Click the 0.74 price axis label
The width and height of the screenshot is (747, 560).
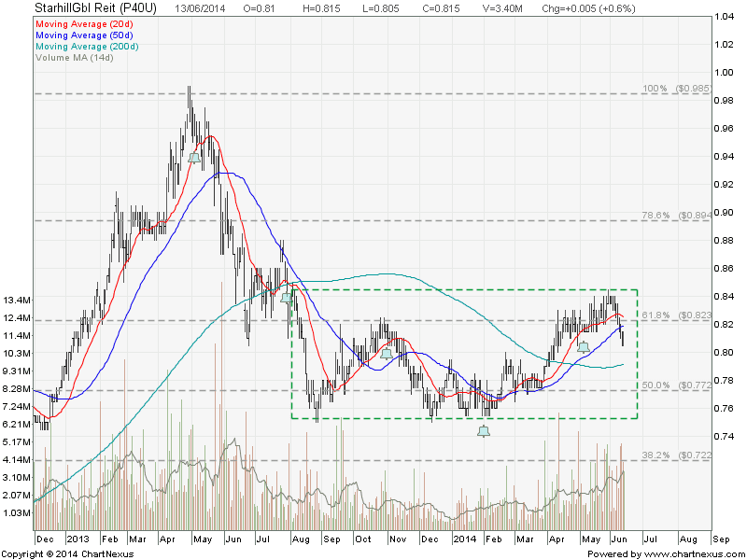tap(724, 436)
